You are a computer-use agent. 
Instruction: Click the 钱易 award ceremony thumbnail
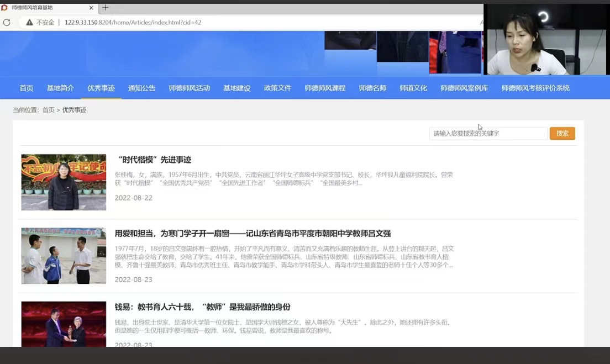(x=64, y=324)
